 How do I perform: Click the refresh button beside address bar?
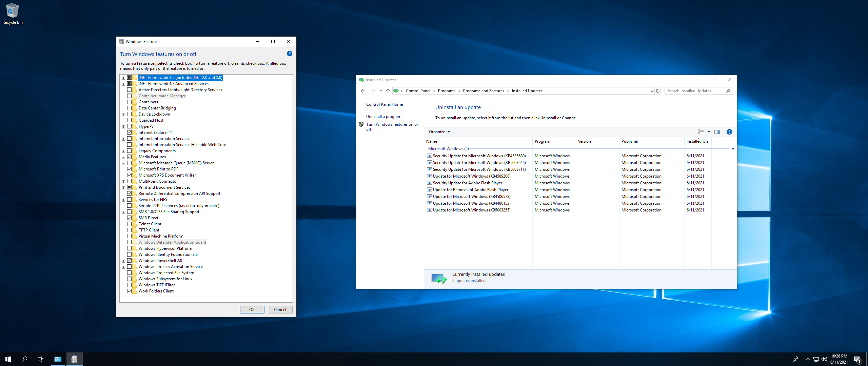coord(658,91)
